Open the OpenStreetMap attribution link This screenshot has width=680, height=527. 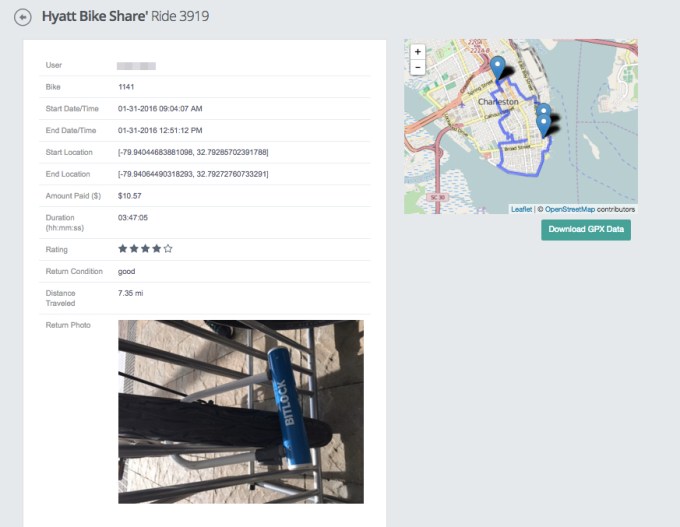[569, 209]
